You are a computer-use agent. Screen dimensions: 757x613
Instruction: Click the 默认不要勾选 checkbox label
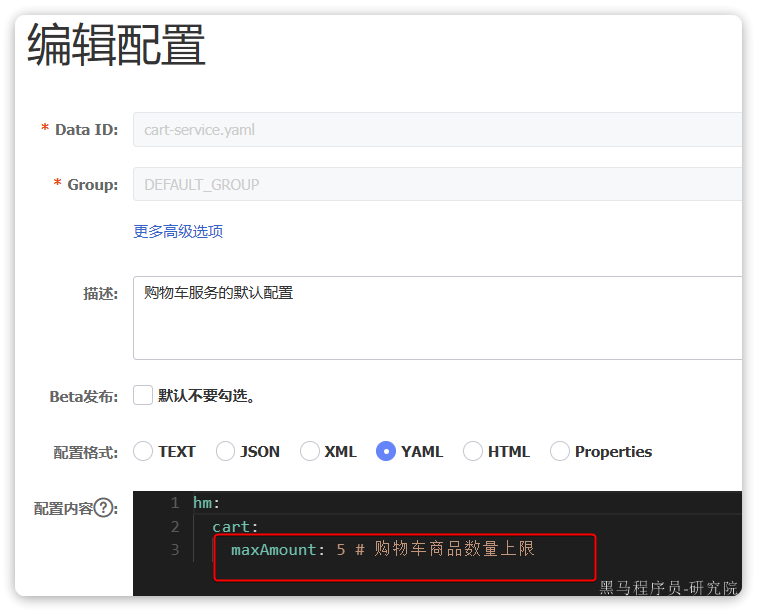(x=207, y=395)
